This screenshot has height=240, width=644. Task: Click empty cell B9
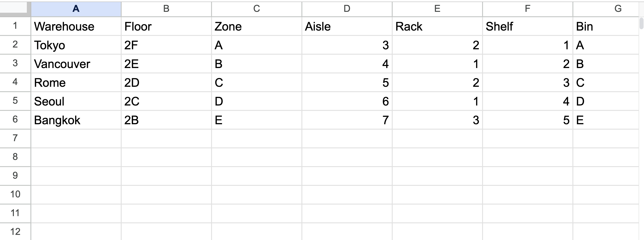(166, 176)
